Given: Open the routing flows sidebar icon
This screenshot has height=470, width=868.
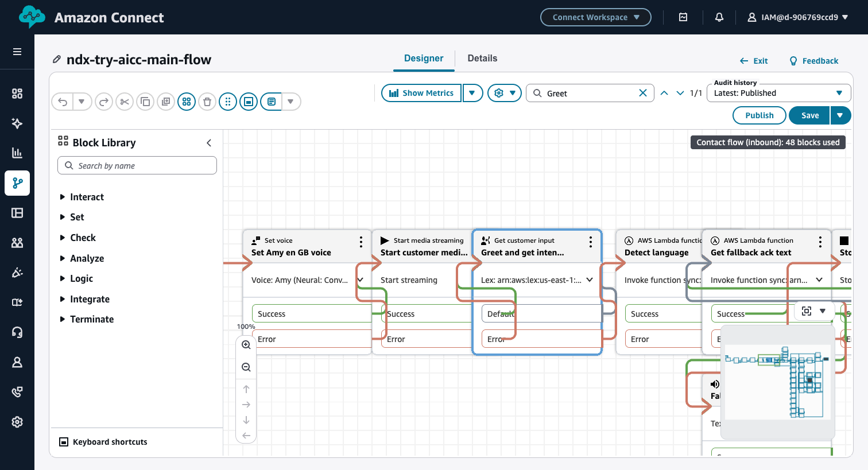Looking at the screenshot, I should pyautogui.click(x=17, y=183).
